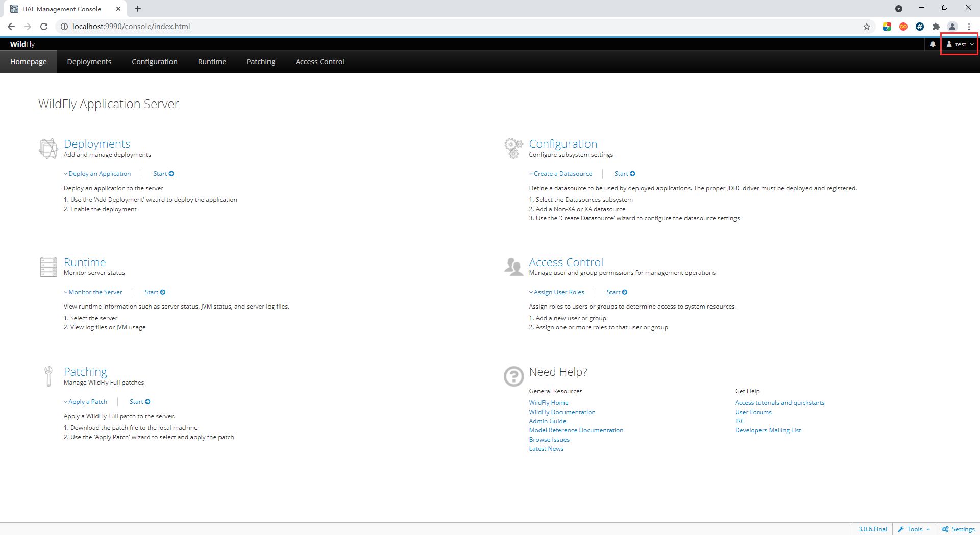
Task: Click the browser back arrow
Action: pos(11,27)
